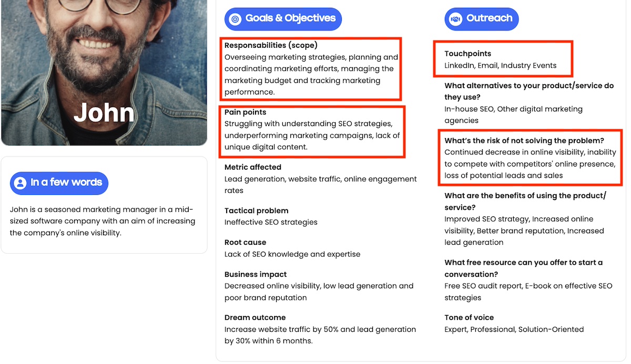631x364 pixels.
Task: Select the Outreach badge label
Action: tap(489, 18)
